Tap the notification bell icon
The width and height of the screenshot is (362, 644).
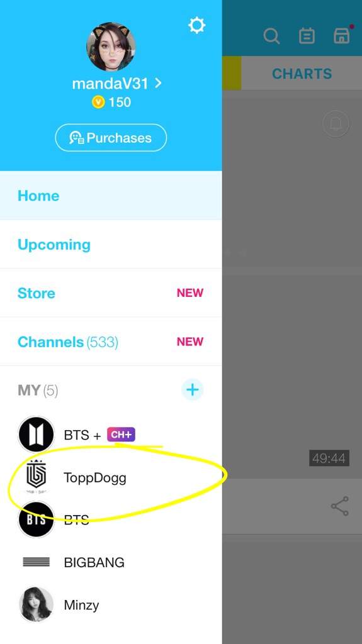(336, 123)
